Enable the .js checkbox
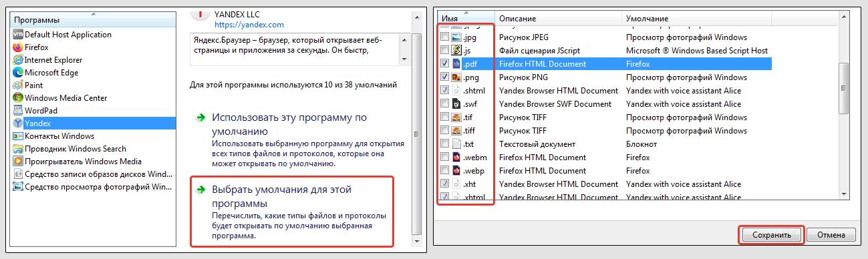This screenshot has width=868, height=259. (444, 51)
